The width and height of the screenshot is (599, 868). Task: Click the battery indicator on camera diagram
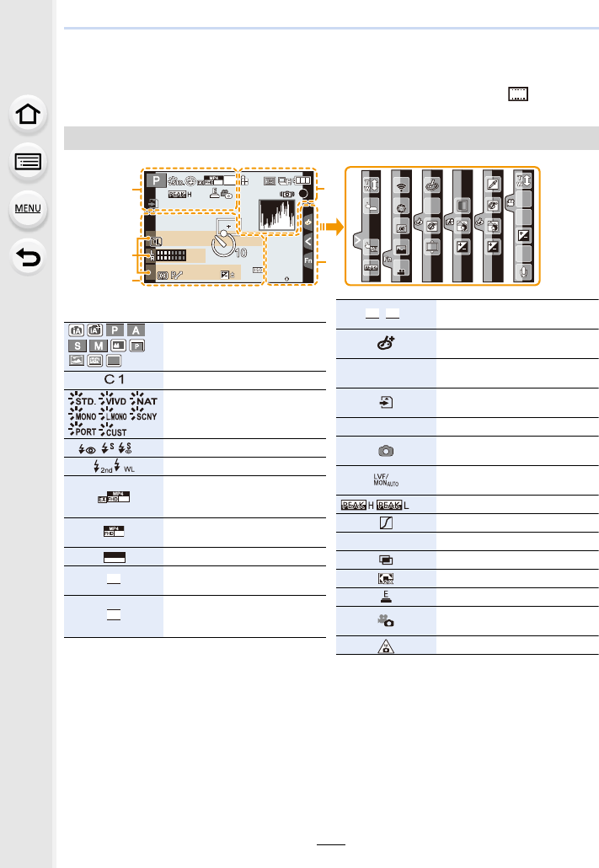click(302, 180)
